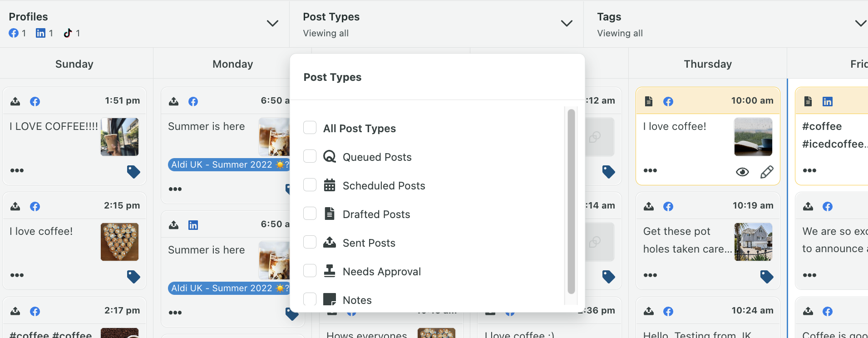
Task: Click draft document icon on Thursday 10:00 am post
Action: 649,101
